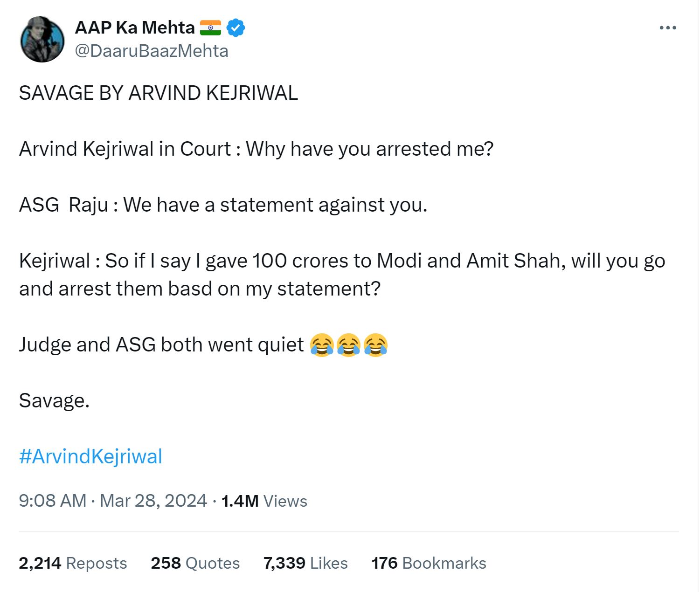Click the India flag emoji beside name
The image size is (700, 592).
[210, 28]
